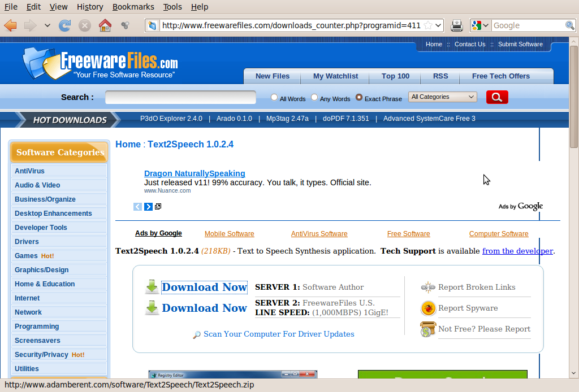Click the vertical scrollbar thumb
579x392 pixels.
click(573, 97)
